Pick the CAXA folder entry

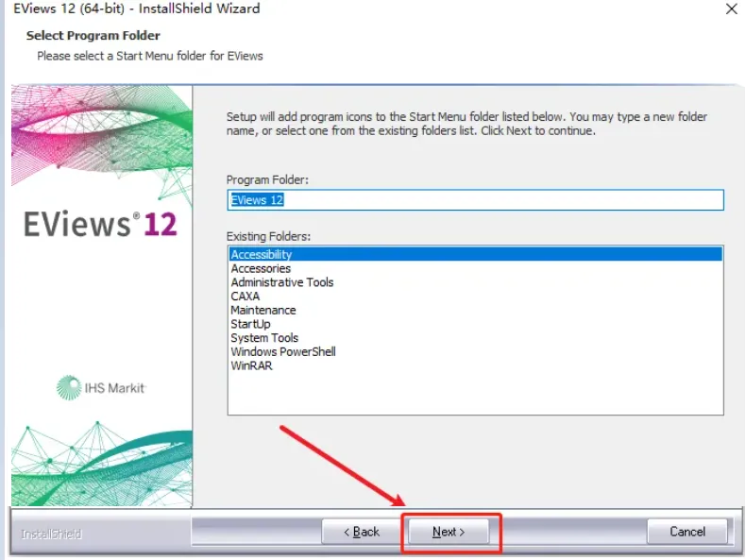(475, 296)
